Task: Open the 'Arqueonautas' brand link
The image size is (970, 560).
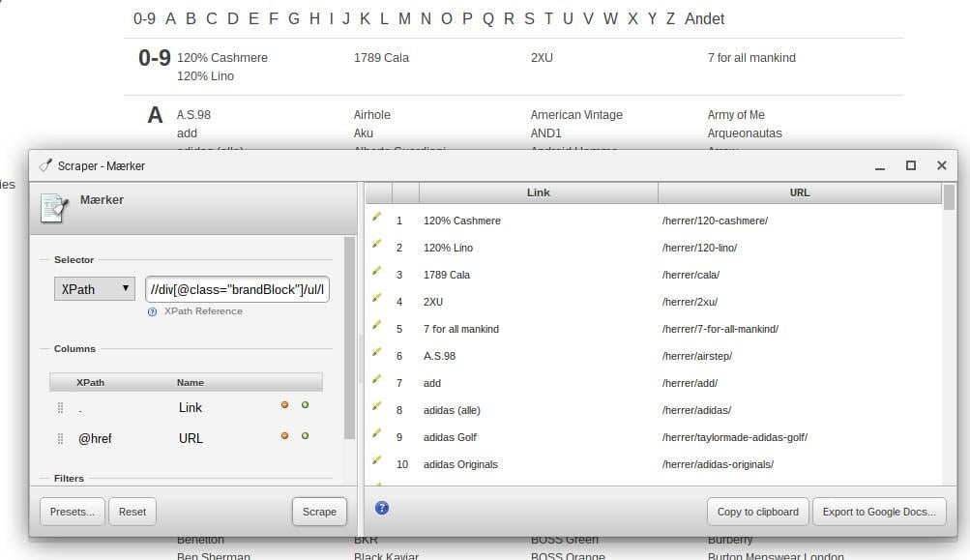Action: tap(745, 133)
